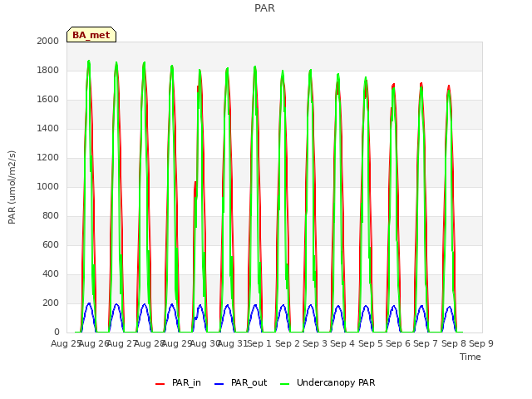Click the y-axis label 1800
The height and width of the screenshot is (399, 532).
(48, 70)
